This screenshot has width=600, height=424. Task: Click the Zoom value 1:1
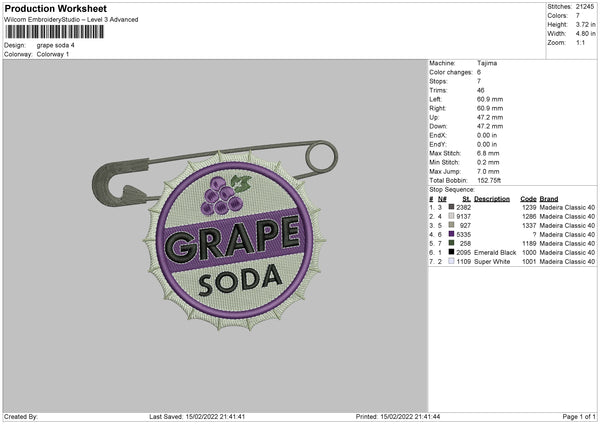click(580, 42)
